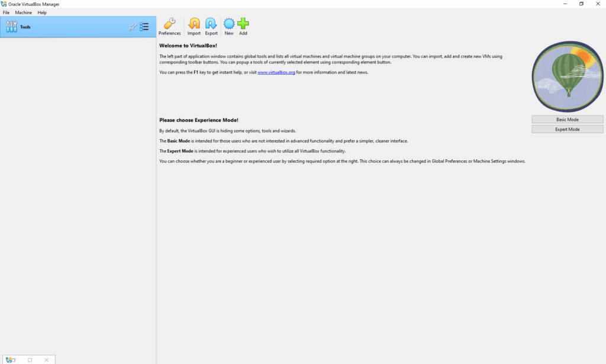The height and width of the screenshot is (364, 606).
Task: Visit the www.virtualbox.org link
Action: pyautogui.click(x=276, y=72)
